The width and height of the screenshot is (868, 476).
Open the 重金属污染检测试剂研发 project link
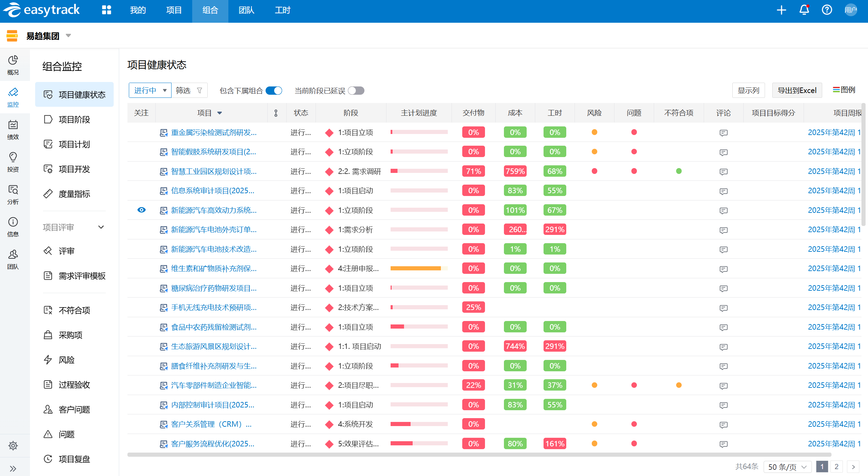tap(214, 133)
